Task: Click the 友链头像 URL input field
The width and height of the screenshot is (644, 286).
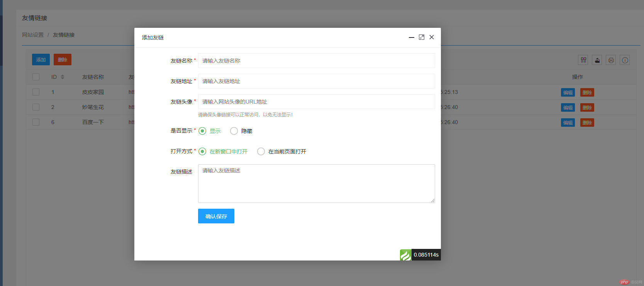Action: pyautogui.click(x=316, y=102)
